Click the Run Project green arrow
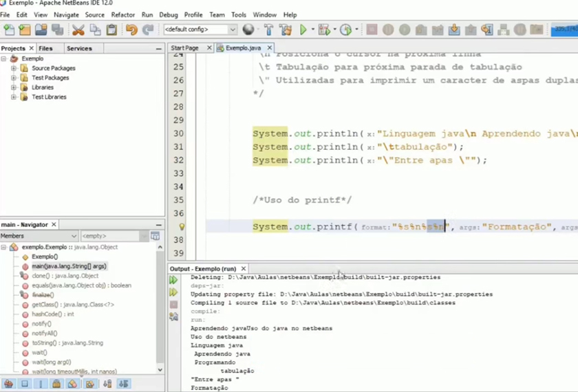The image size is (578, 392). [303, 30]
